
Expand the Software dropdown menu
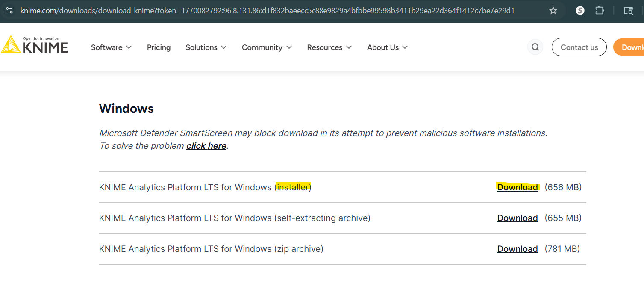pyautogui.click(x=111, y=47)
